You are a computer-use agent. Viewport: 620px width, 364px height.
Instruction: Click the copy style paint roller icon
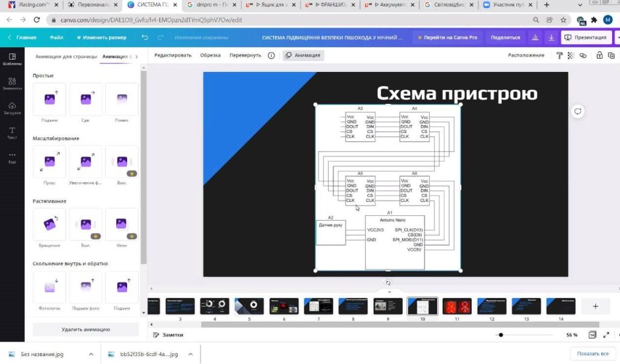(559, 56)
